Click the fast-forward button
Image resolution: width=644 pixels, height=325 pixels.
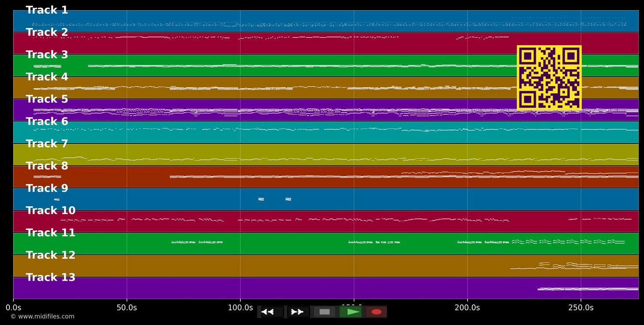click(x=298, y=312)
